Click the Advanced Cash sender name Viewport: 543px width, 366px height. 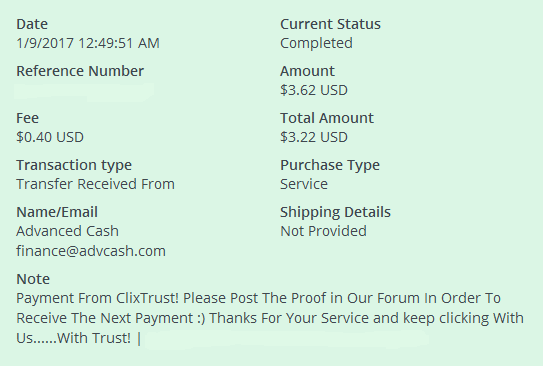pos(68,231)
